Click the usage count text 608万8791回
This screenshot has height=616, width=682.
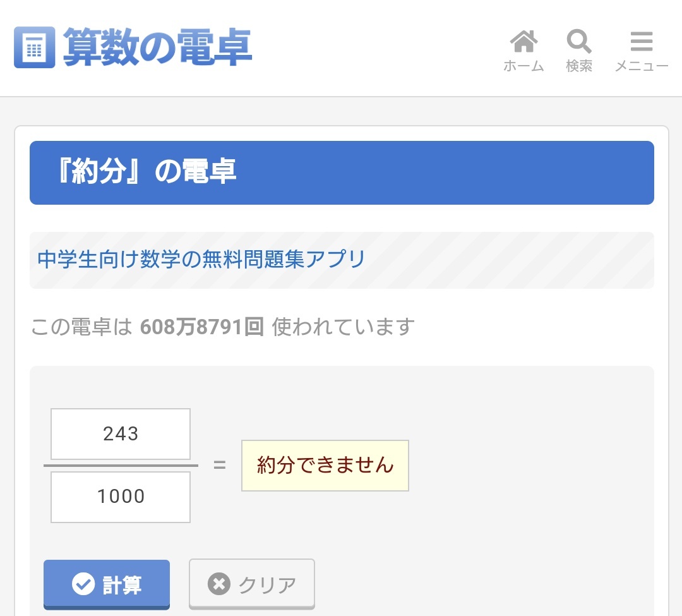pos(201,327)
